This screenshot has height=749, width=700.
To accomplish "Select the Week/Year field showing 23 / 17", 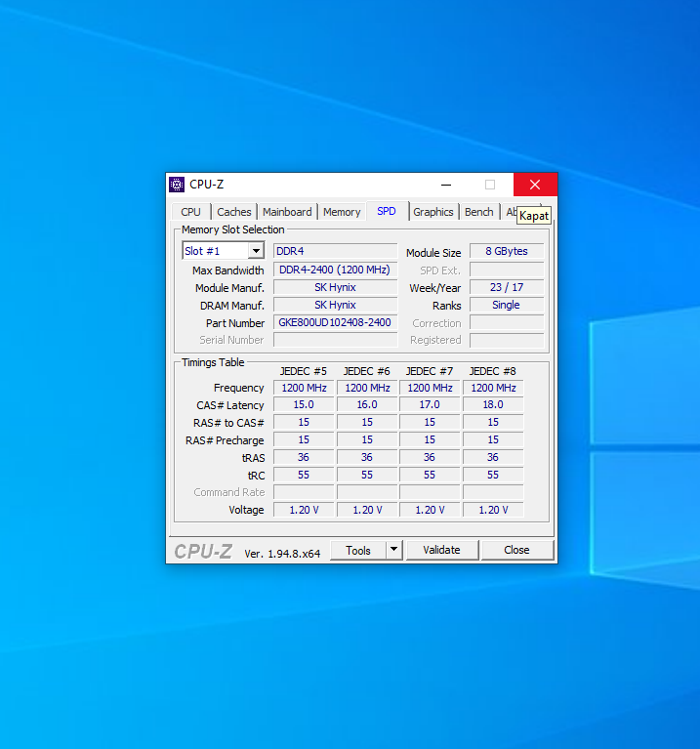I will 507,287.
